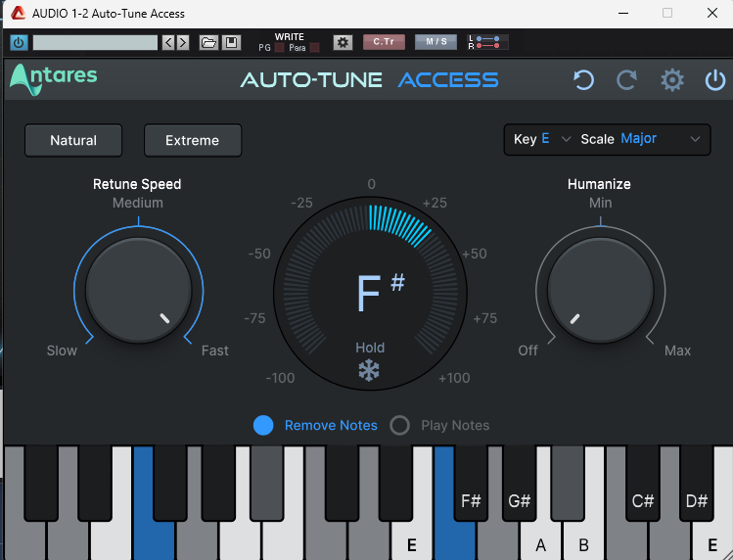Click the G# black key on keyboard
This screenshot has width=733, height=560.
pos(519,484)
